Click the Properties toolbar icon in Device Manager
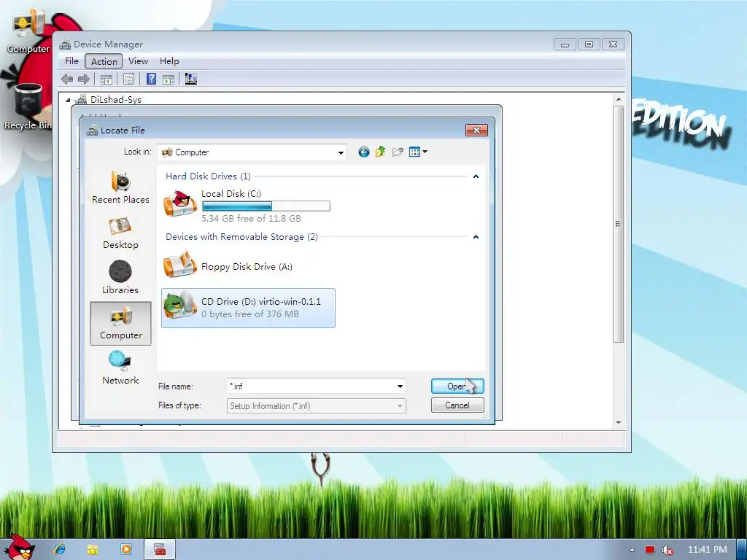Viewport: 747px width, 560px height. [x=128, y=79]
